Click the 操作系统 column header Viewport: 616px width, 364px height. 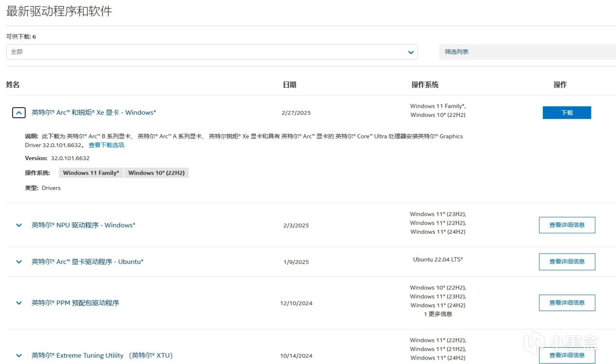tap(425, 85)
